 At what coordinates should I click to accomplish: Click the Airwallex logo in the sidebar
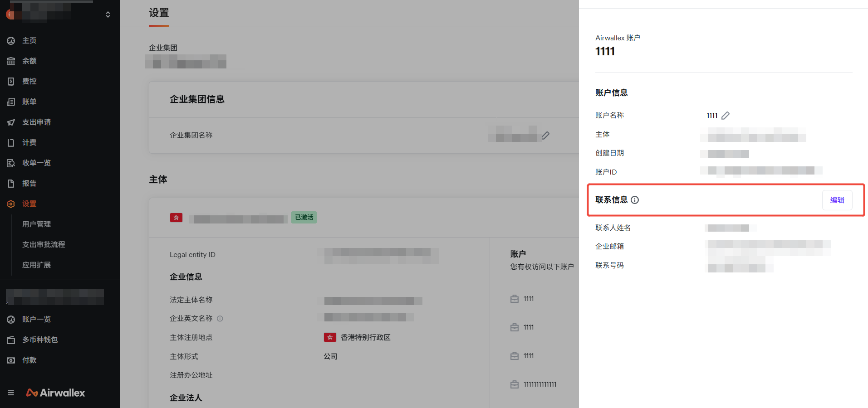56,393
